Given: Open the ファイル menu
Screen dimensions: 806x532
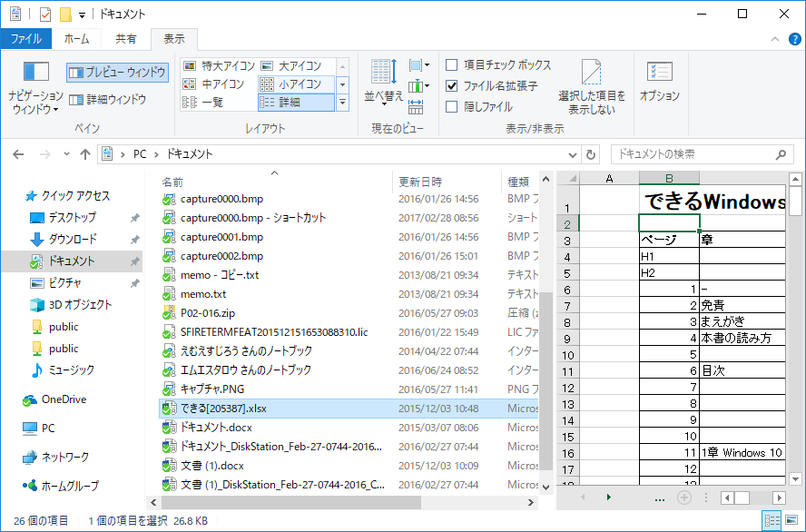Looking at the screenshot, I should (27, 39).
